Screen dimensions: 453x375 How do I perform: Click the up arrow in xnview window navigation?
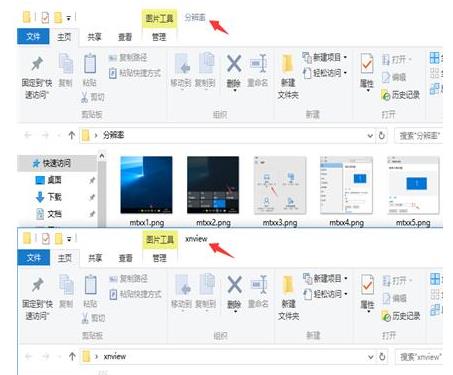tap(72, 357)
